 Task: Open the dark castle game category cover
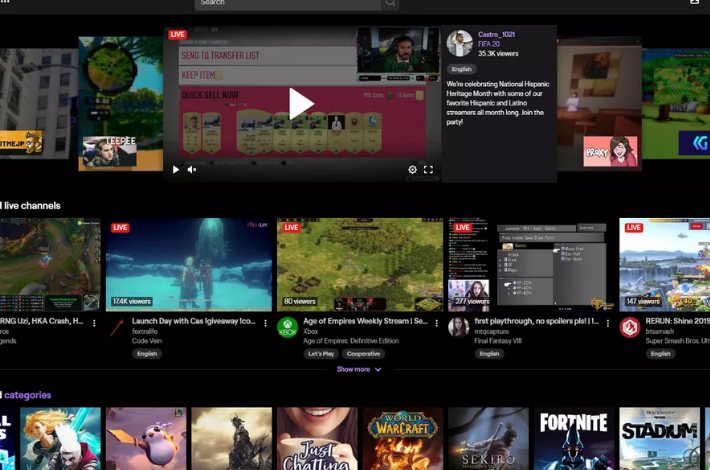232,438
